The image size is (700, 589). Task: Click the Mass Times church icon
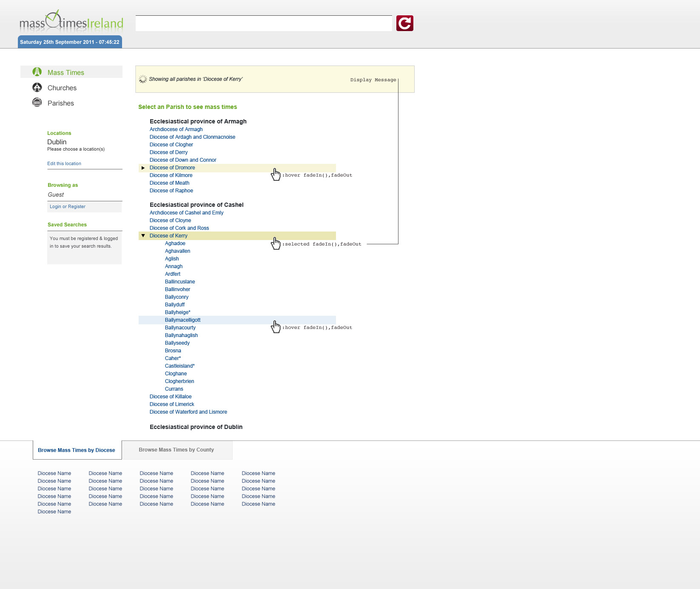point(37,72)
